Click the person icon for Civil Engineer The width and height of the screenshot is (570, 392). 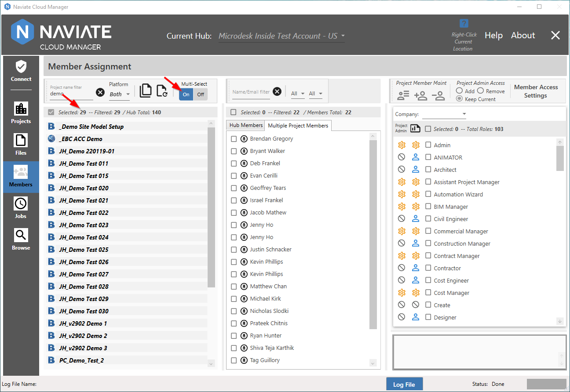point(416,219)
